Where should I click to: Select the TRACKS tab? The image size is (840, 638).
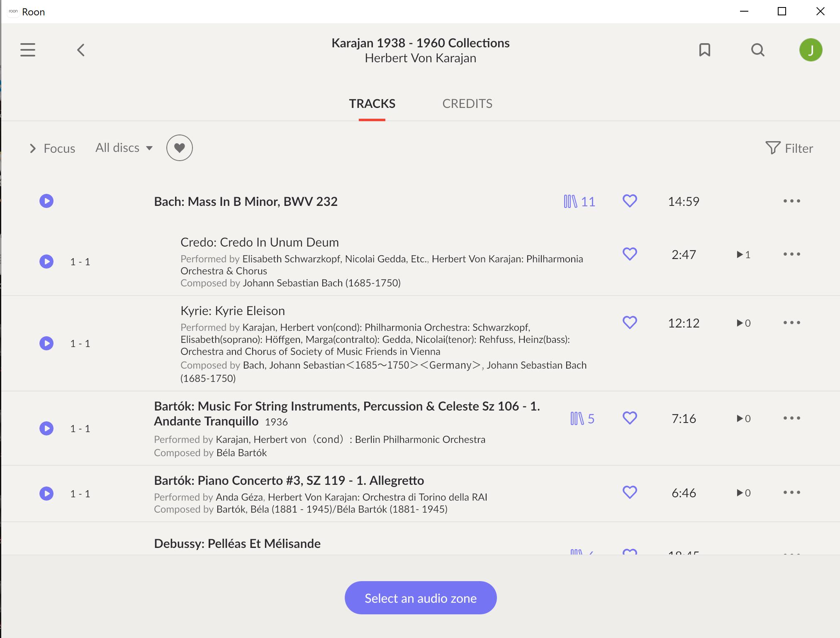point(372,103)
